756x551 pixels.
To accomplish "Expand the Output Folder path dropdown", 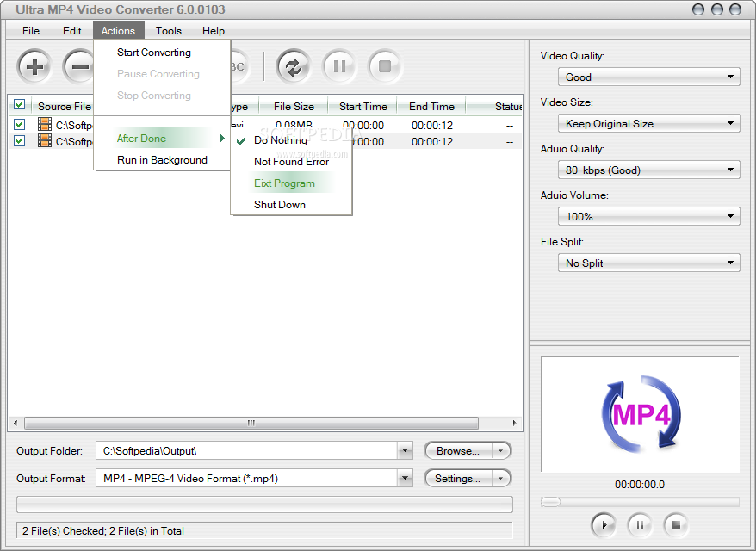I will 406,451.
